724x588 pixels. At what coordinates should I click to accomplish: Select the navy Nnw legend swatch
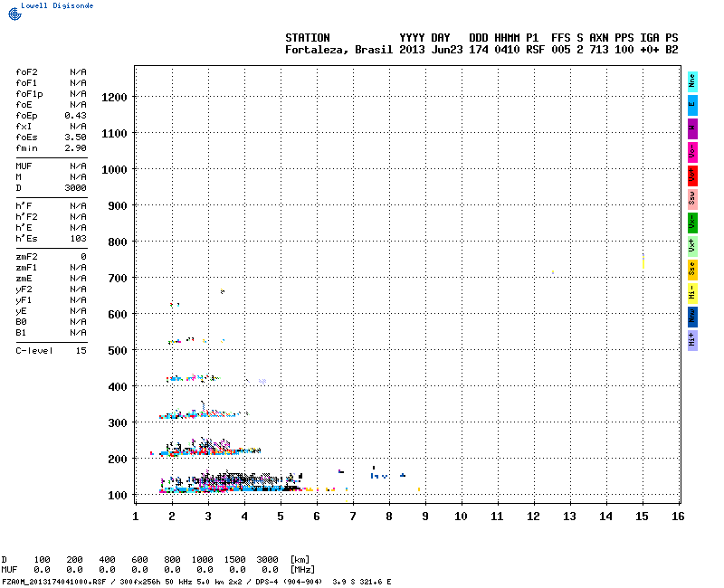692,317
